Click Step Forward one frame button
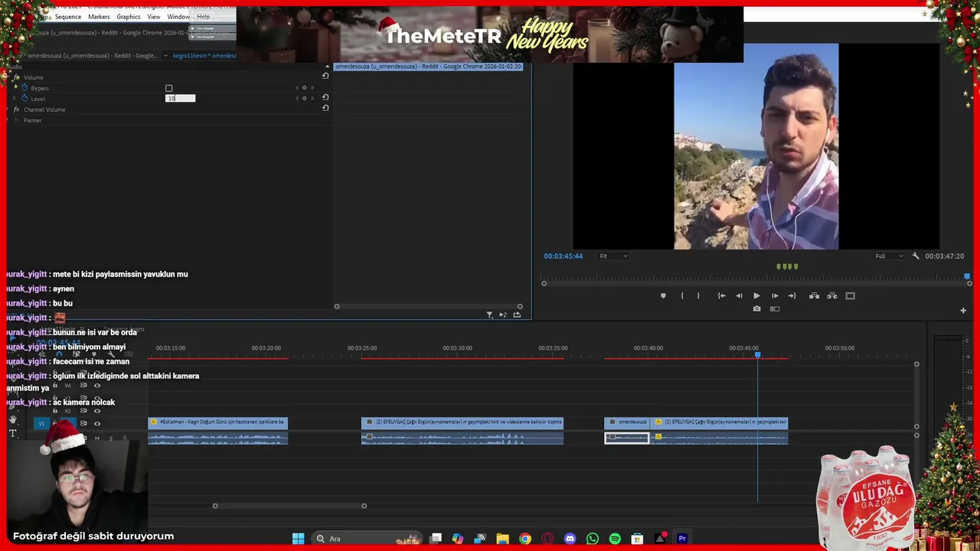The height and width of the screenshot is (551, 980). 775,295
